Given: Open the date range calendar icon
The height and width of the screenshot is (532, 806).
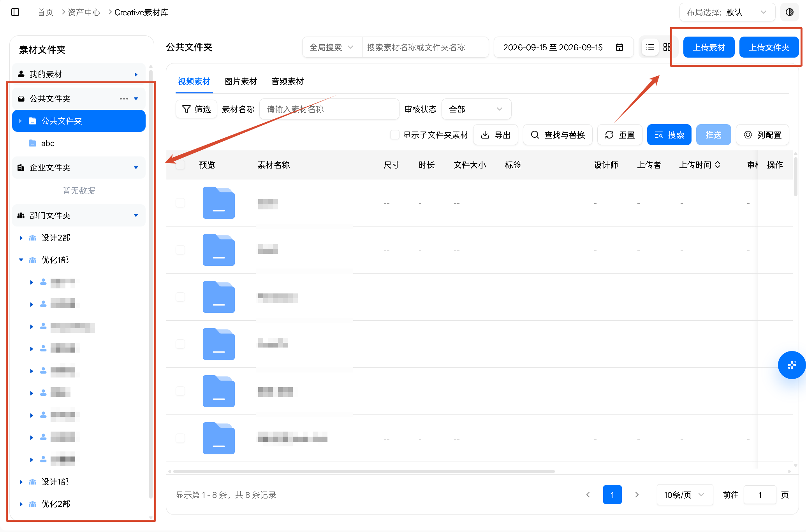Looking at the screenshot, I should (x=619, y=47).
